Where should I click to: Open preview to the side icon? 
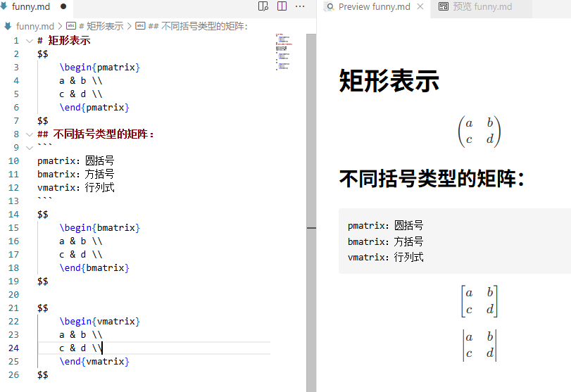coord(263,6)
